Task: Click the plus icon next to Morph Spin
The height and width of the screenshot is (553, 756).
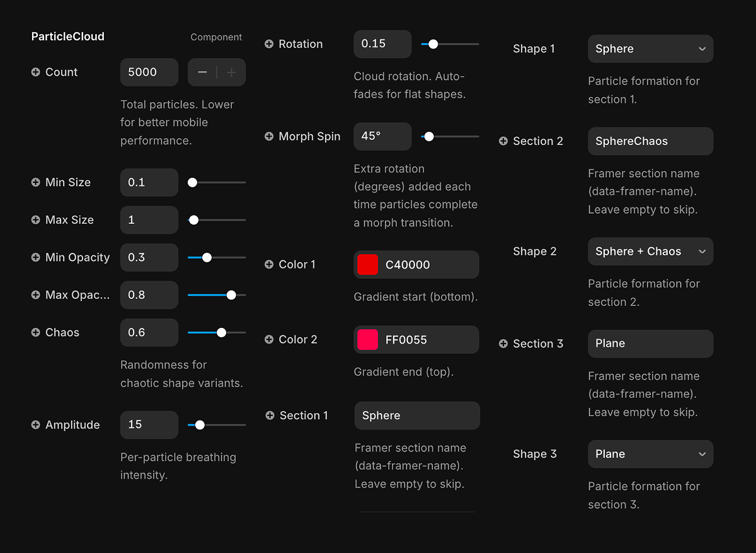Action: [269, 136]
